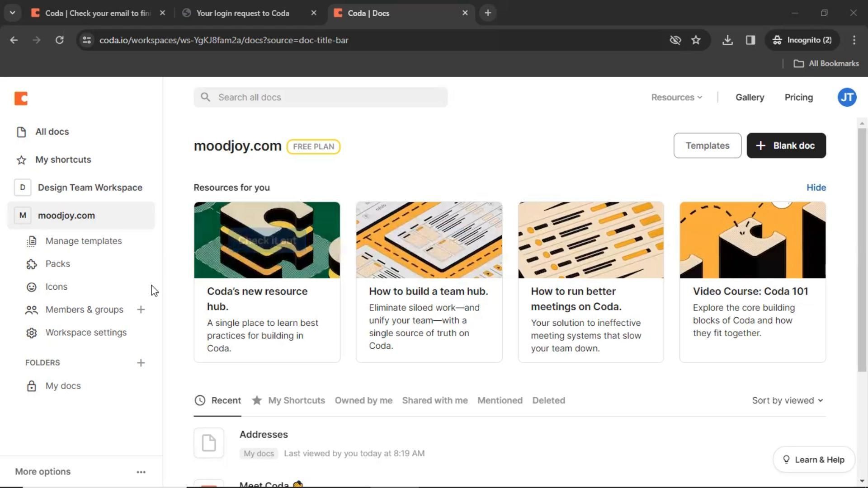This screenshot has width=868, height=488.
Task: Bookmark this page with star icon
Action: tap(696, 40)
